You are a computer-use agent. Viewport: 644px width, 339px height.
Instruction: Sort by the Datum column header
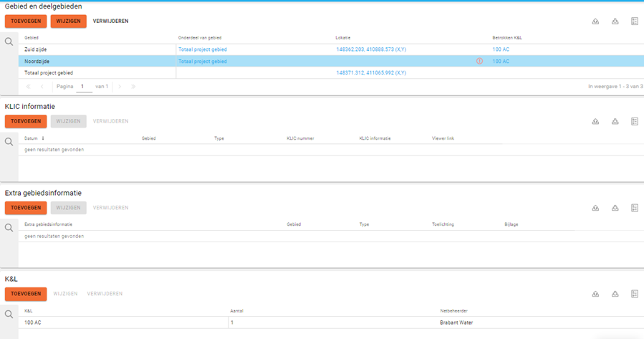pos(32,138)
